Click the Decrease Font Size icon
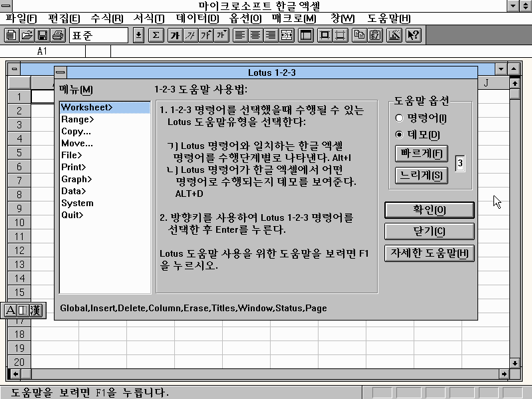The height and width of the screenshot is (399, 532). pyautogui.click(x=221, y=35)
